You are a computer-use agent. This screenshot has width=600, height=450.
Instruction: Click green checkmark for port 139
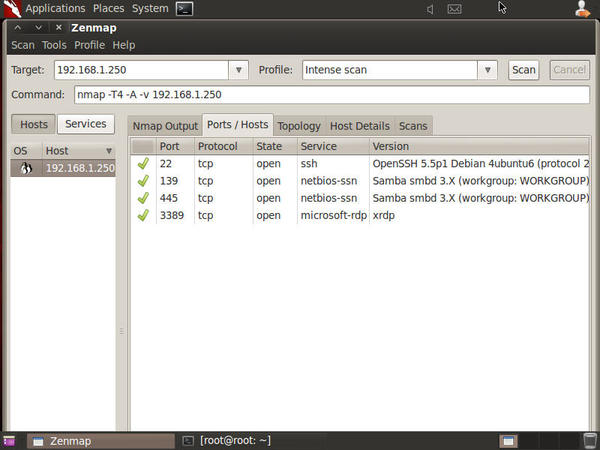[x=143, y=181]
